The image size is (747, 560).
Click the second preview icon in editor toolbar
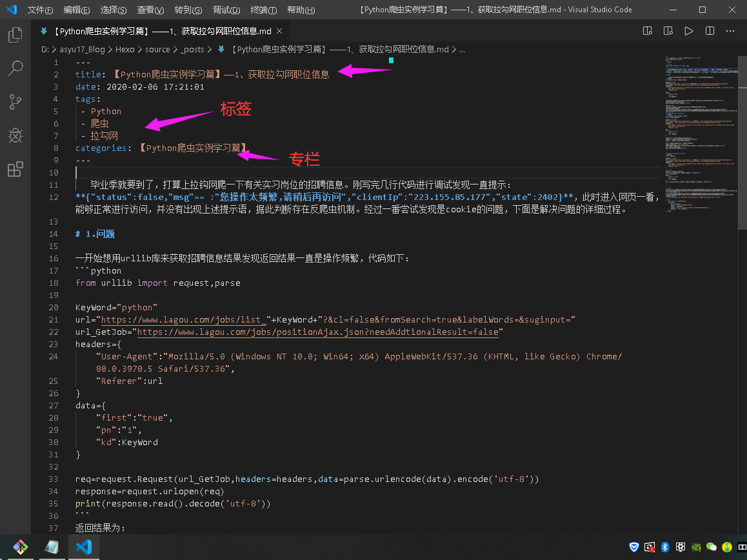click(x=668, y=31)
